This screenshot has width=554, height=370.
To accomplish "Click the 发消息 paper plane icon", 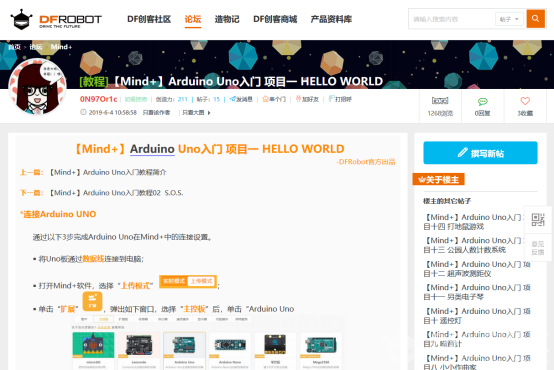I will click(x=232, y=99).
